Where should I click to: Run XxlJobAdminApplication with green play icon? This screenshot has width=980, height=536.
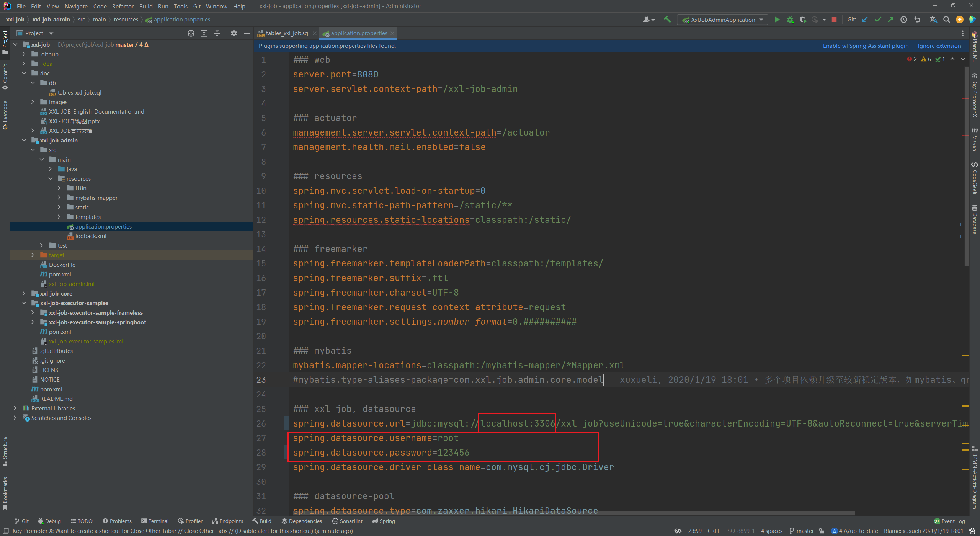(x=777, y=20)
